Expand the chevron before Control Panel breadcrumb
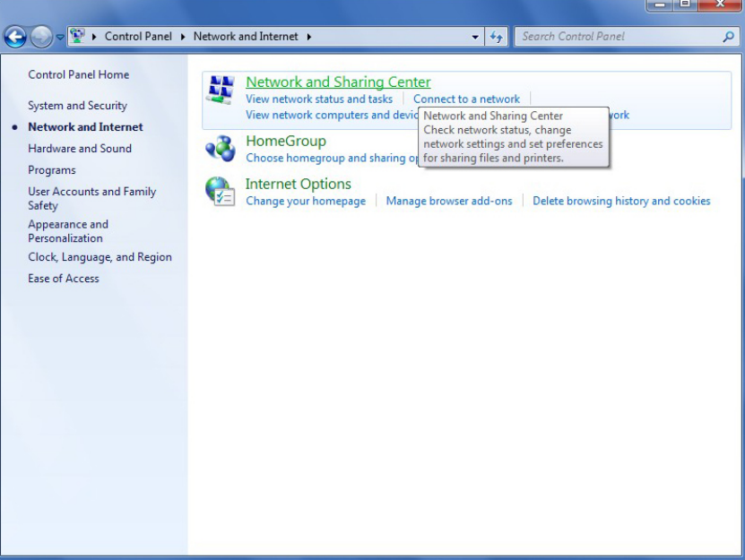This screenshot has height=560, width=745. [x=94, y=37]
